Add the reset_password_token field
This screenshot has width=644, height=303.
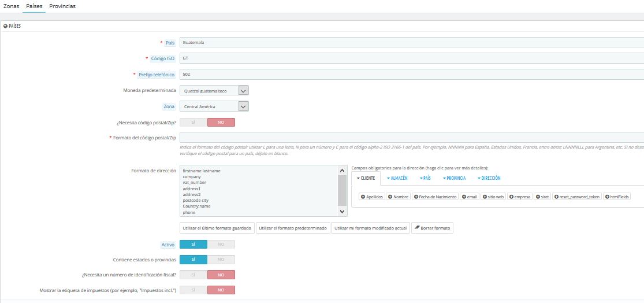[x=577, y=197]
